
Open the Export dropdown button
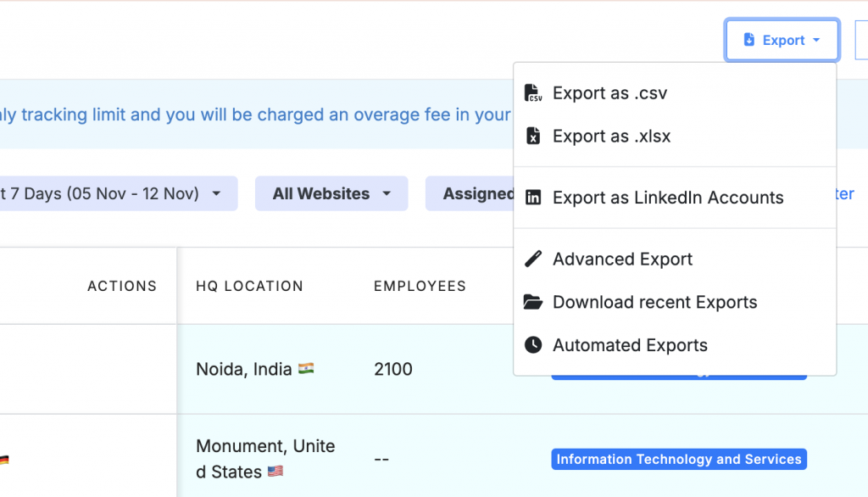tap(782, 40)
